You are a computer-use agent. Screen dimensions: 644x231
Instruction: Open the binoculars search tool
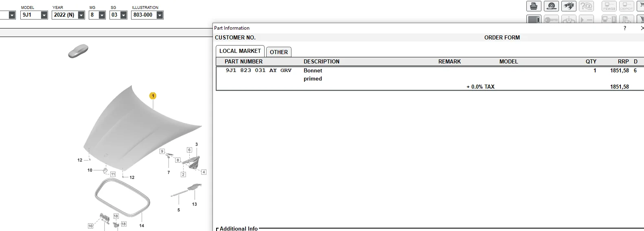569,6
